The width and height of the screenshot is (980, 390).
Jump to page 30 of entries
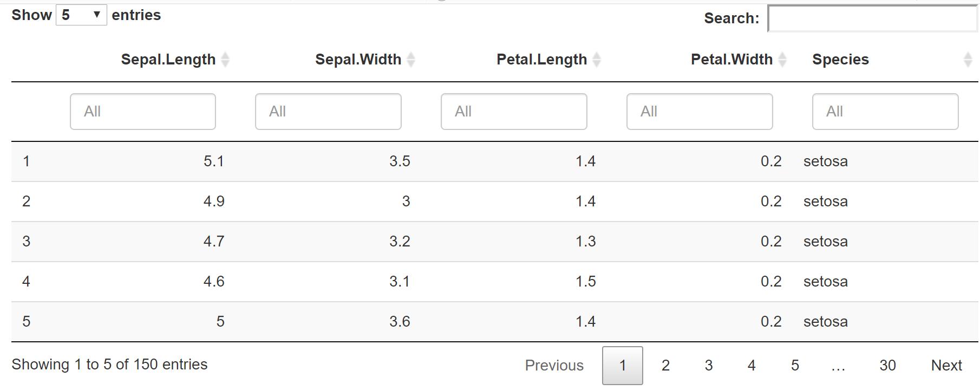(887, 366)
